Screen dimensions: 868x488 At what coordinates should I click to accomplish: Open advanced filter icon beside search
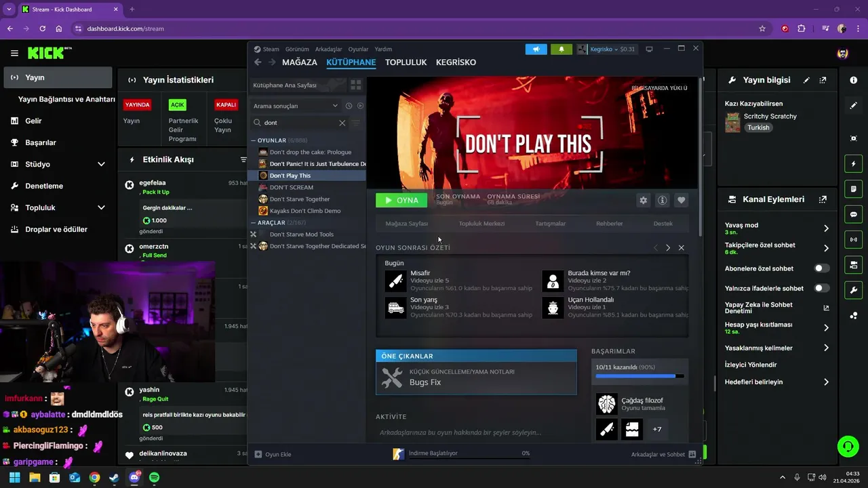tap(355, 123)
